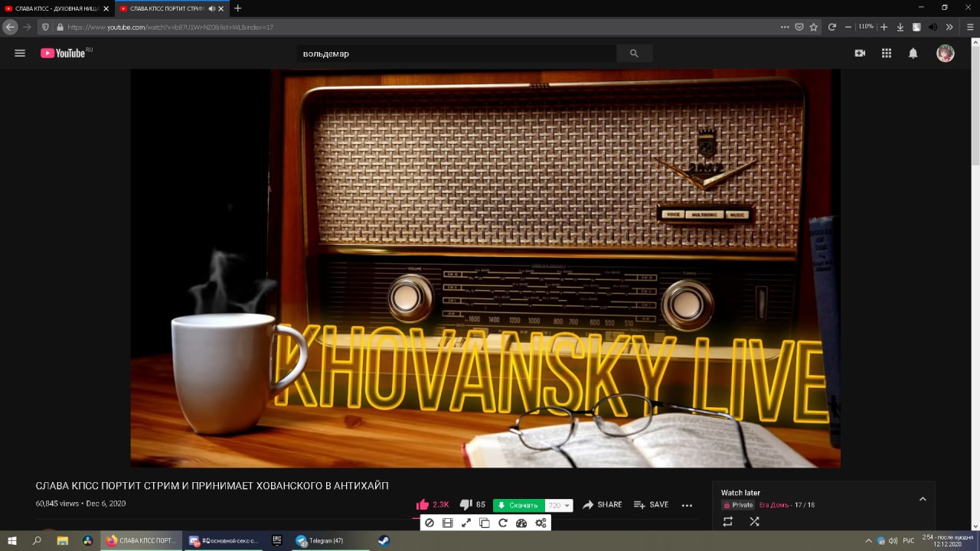980x551 pixels.
Task: Click the expand arrows tool icon
Action: [466, 523]
